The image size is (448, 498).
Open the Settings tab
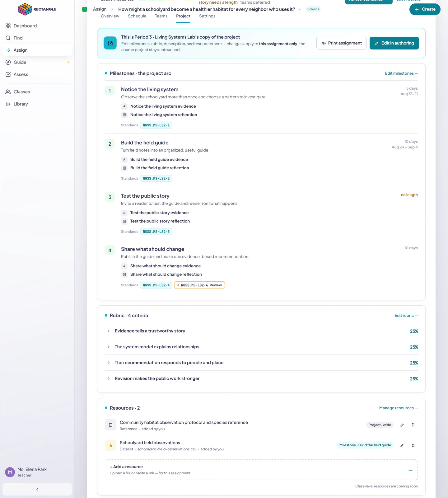click(207, 16)
